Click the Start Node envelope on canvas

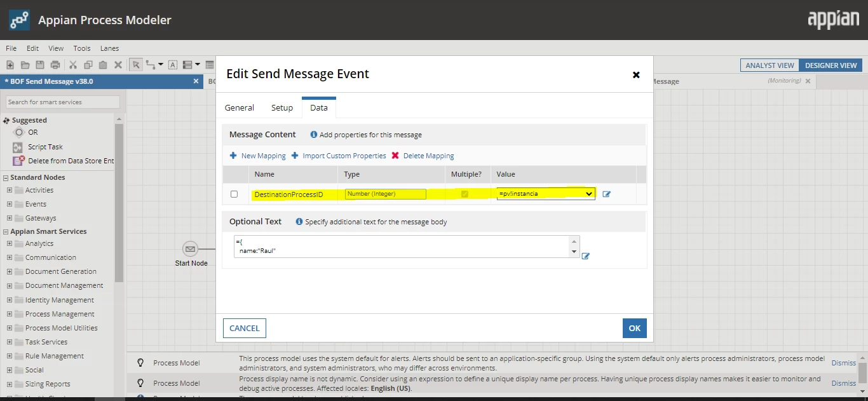pos(190,248)
